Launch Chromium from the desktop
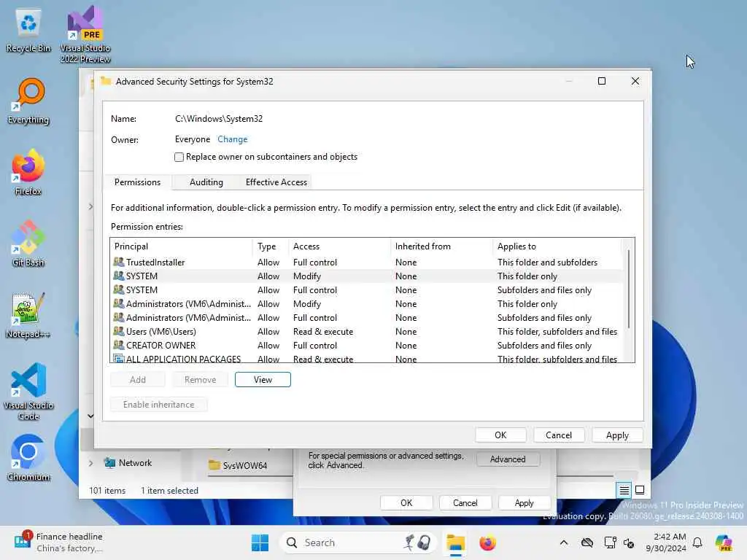This screenshot has height=560, width=747. [x=28, y=458]
